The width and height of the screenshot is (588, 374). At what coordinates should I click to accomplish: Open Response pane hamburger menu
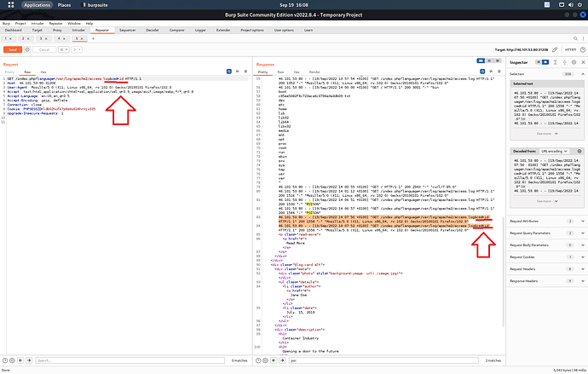[499, 72]
